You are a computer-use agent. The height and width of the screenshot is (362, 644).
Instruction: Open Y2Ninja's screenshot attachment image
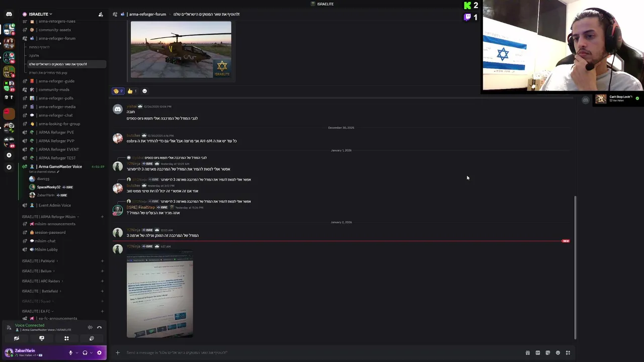pyautogui.click(x=159, y=294)
